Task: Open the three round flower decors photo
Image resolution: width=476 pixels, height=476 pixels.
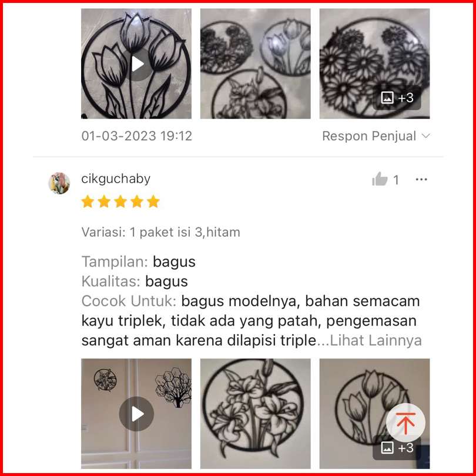Action: (x=255, y=63)
